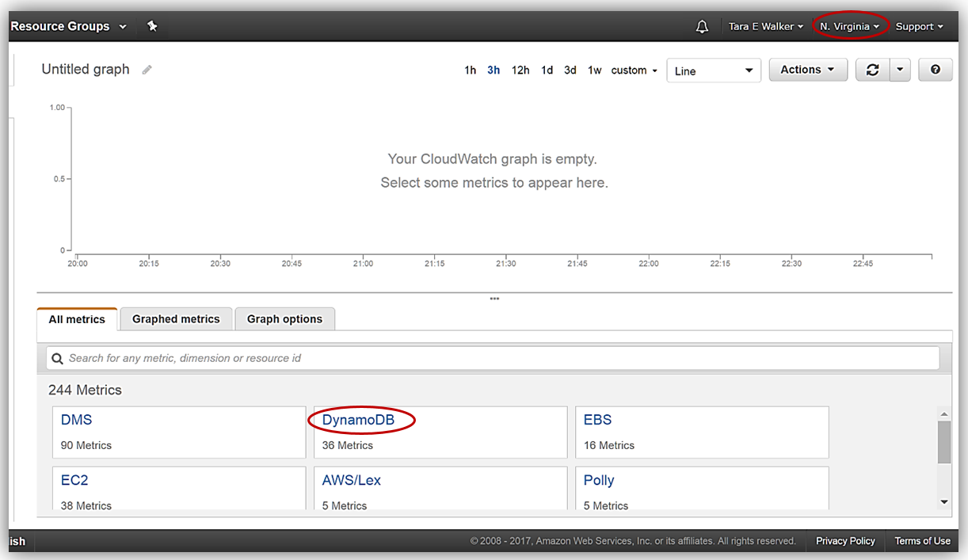Open the Line graph type dropdown
968x560 pixels.
(x=713, y=70)
